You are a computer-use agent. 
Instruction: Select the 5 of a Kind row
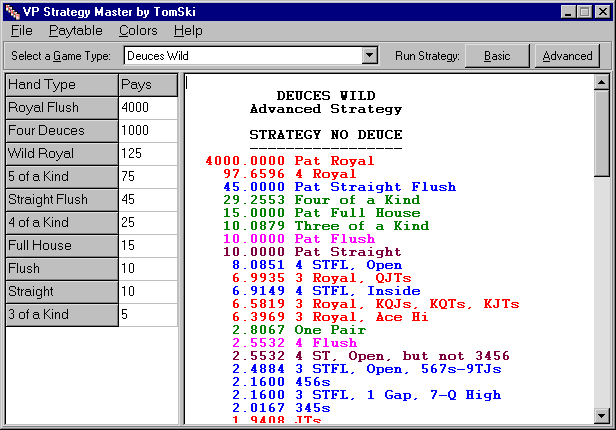tap(62, 177)
